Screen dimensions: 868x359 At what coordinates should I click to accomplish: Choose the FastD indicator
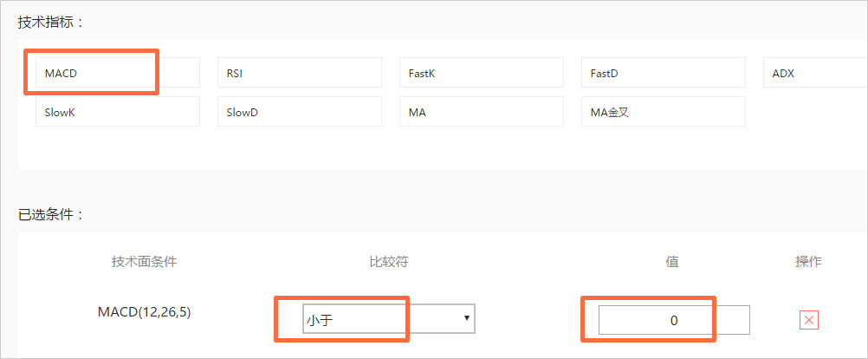click(664, 72)
